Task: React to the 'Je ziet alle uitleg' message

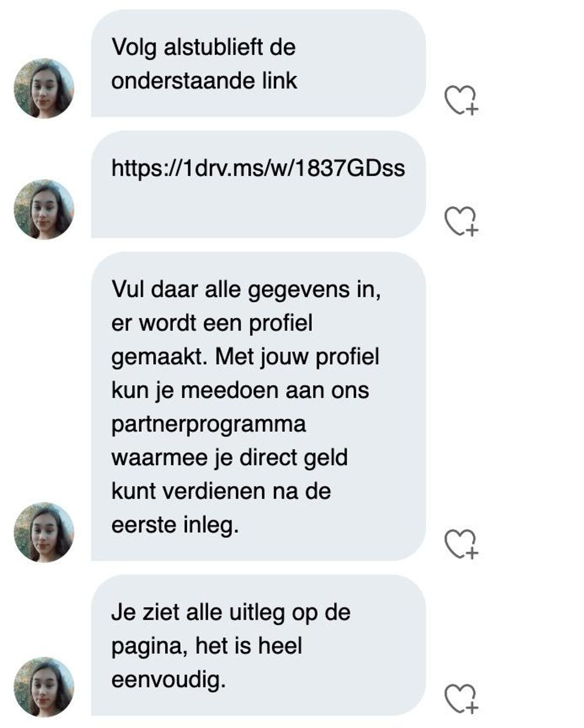Action: pyautogui.click(x=461, y=698)
